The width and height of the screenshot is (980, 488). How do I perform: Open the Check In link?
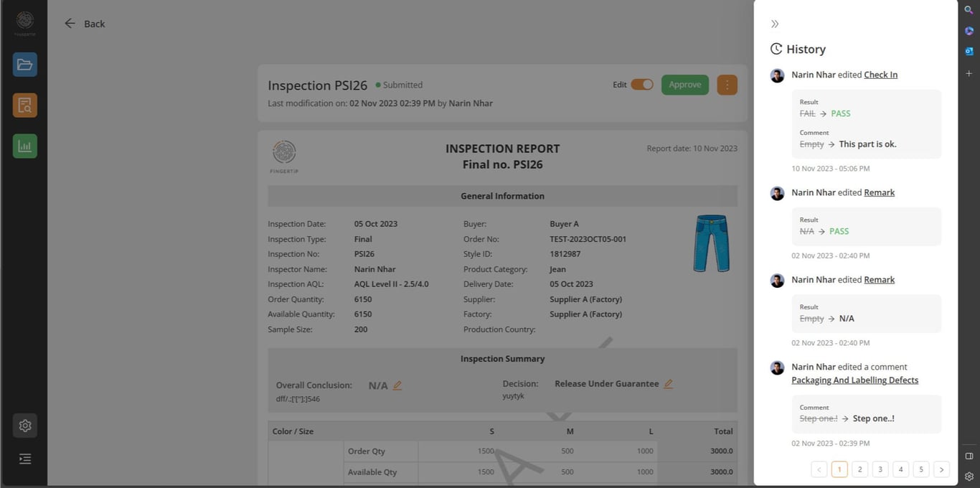coord(880,75)
